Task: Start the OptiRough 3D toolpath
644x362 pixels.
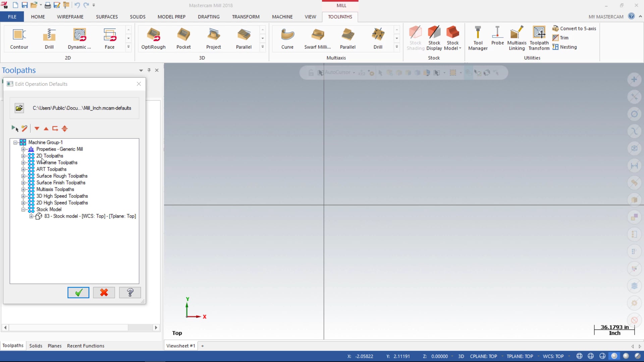Action: (153, 39)
